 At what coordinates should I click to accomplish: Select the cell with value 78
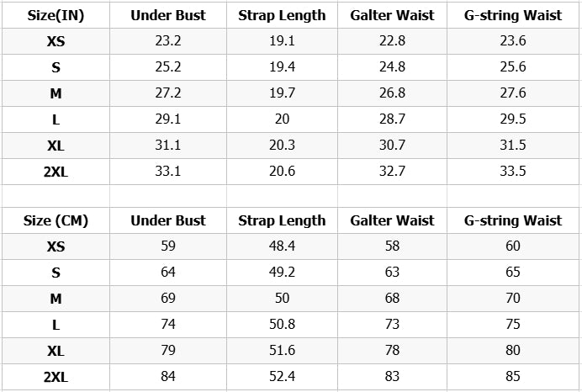coord(392,351)
